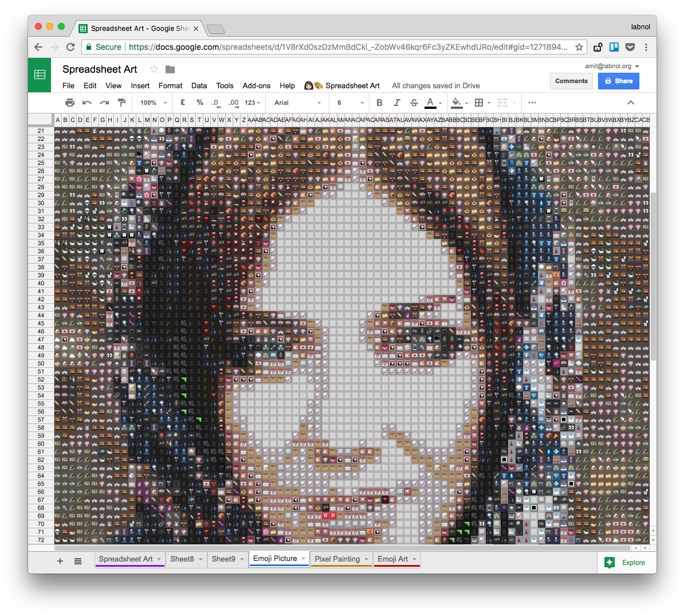
Task: Click the blue Trello extension icon
Action: [614, 47]
